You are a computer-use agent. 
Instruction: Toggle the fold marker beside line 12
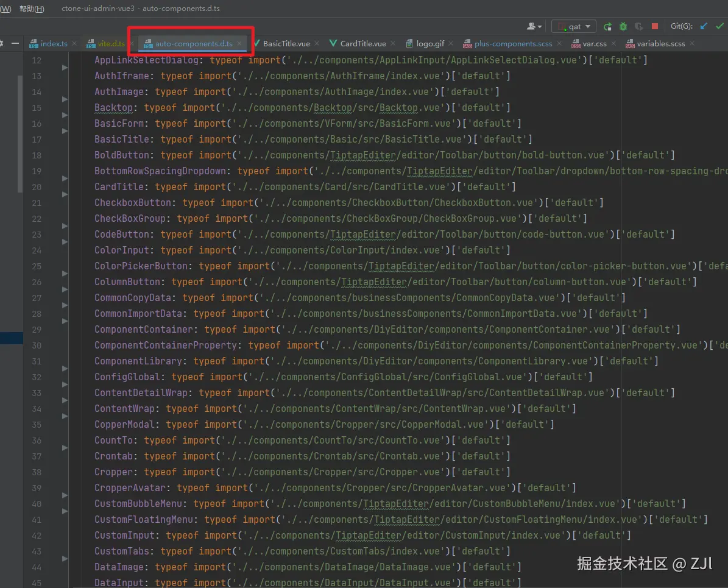65,68
